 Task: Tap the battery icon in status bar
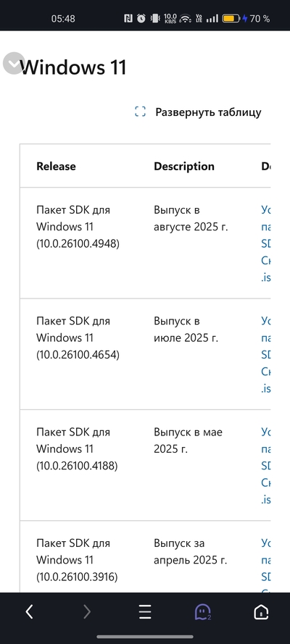pyautogui.click(x=231, y=19)
